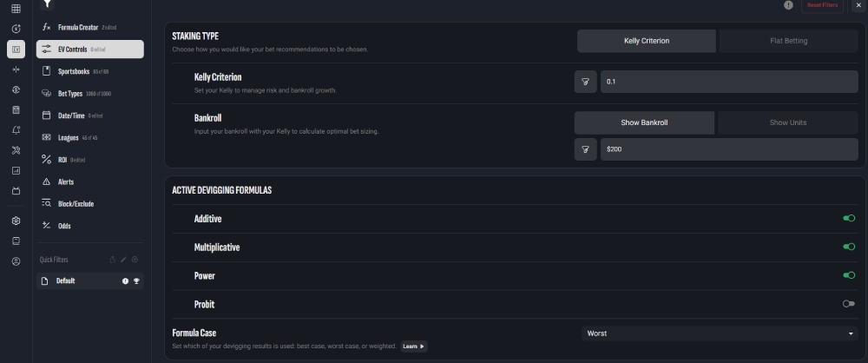Image resolution: width=868 pixels, height=363 pixels.
Task: Click the funnel filter icon at top
Action: coord(48,3)
